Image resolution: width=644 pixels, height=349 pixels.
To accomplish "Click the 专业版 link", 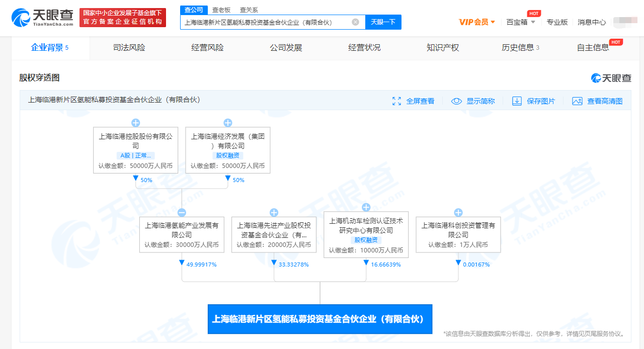I will click(557, 22).
